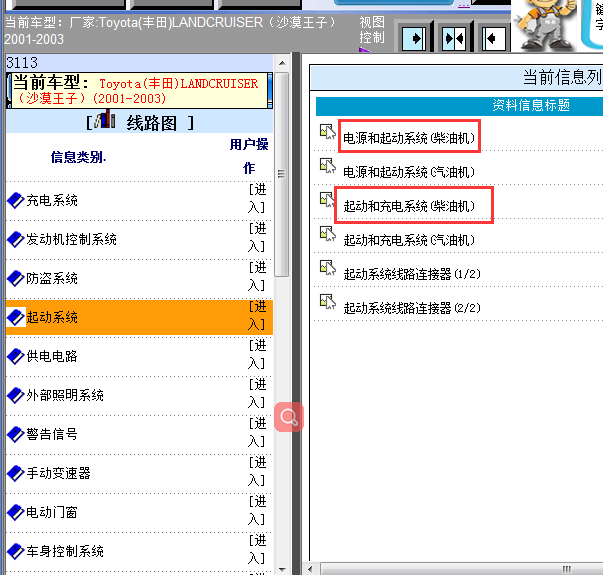Click the converging arrows view control icon
The width and height of the screenshot is (603, 575).
click(x=454, y=38)
